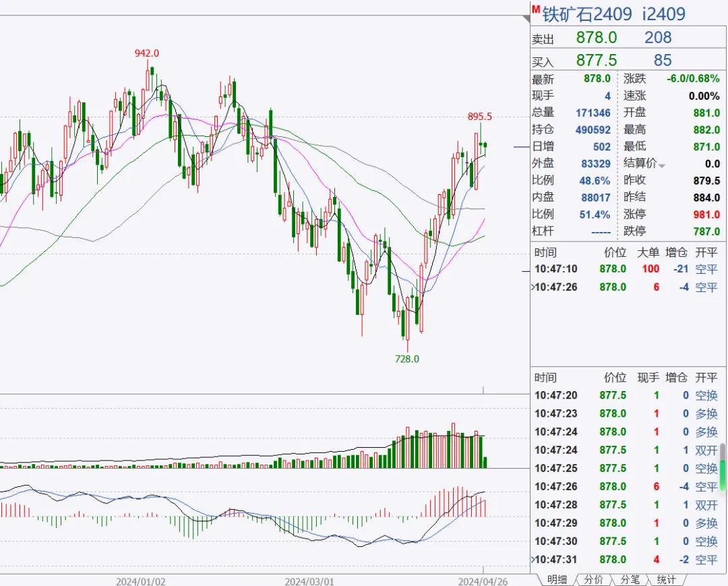Switch to the 分笔 tab

(630, 579)
